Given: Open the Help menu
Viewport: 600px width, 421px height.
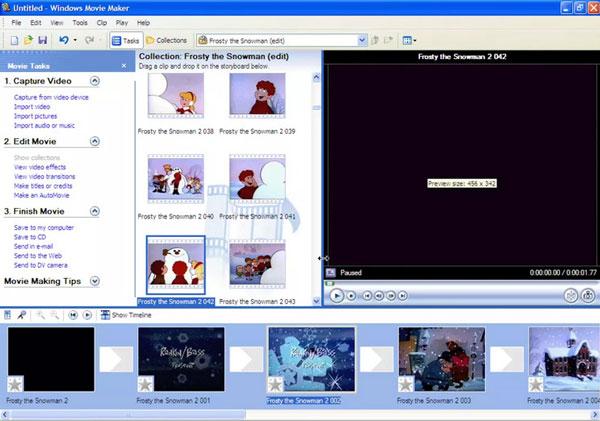Looking at the screenshot, I should tap(143, 23).
